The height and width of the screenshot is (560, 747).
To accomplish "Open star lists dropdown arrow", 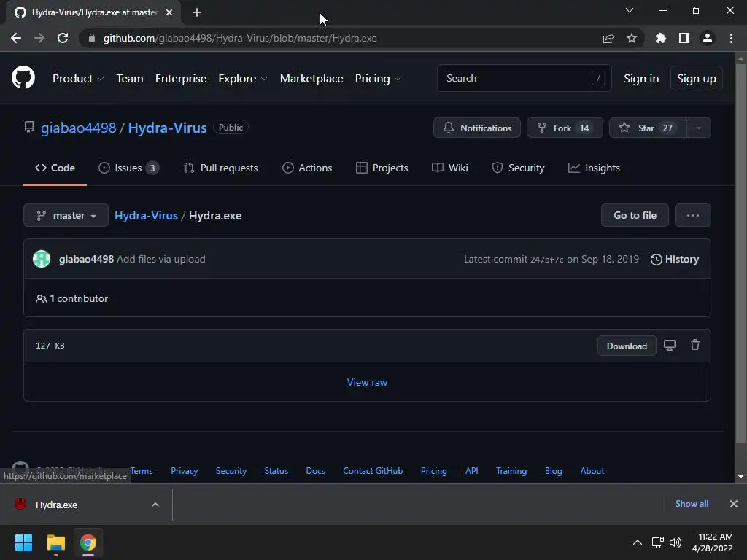I will 699,128.
